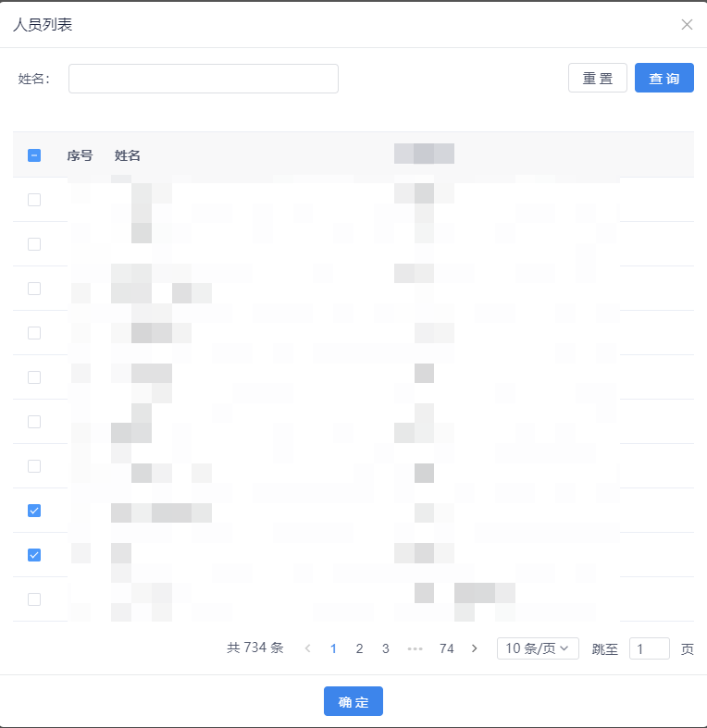Check the tenth row checkbox
Viewport: 707px width, 728px height.
pyautogui.click(x=34, y=599)
